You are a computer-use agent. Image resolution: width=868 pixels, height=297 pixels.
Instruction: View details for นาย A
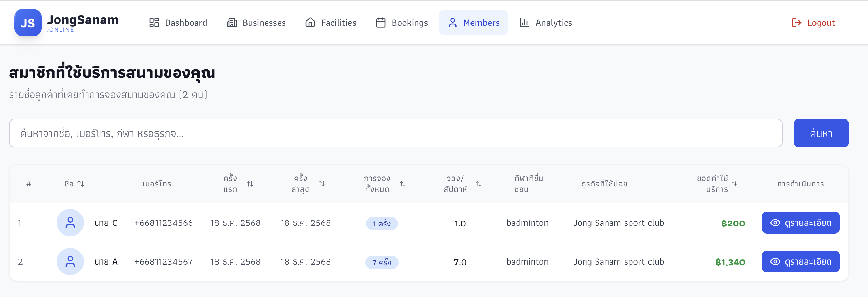coord(800,261)
